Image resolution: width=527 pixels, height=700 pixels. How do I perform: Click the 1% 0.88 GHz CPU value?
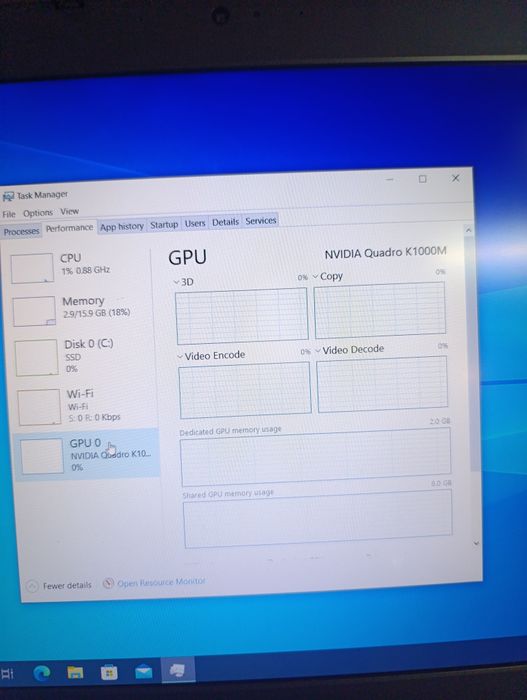[85, 271]
